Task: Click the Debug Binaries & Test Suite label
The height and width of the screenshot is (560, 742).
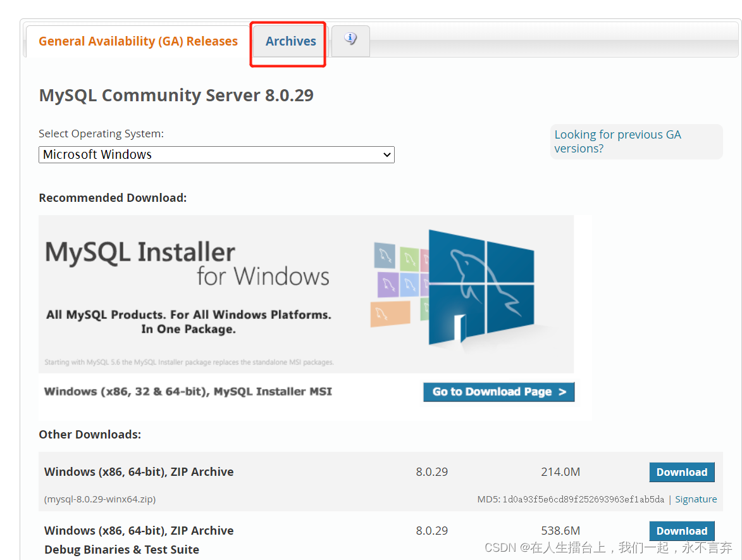Action: 121,550
